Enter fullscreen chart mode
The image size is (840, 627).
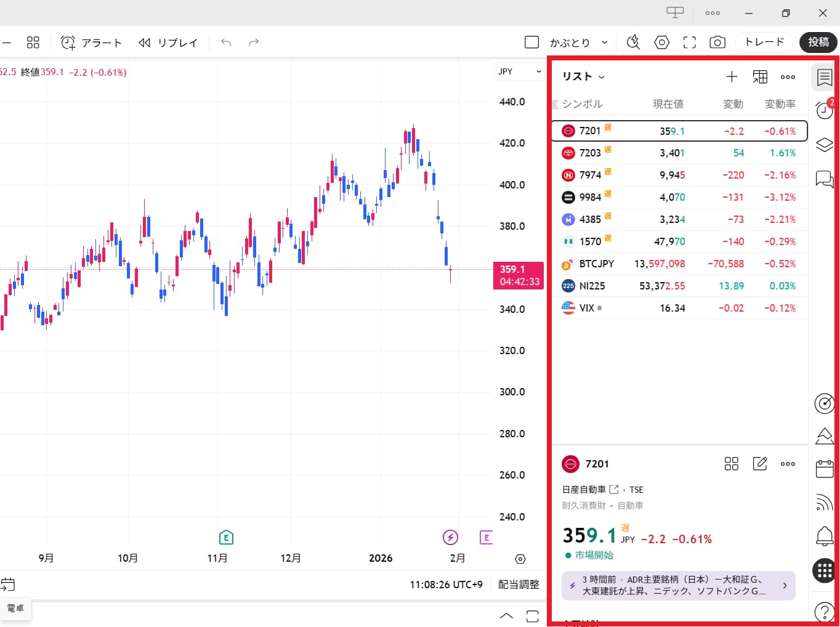point(690,42)
